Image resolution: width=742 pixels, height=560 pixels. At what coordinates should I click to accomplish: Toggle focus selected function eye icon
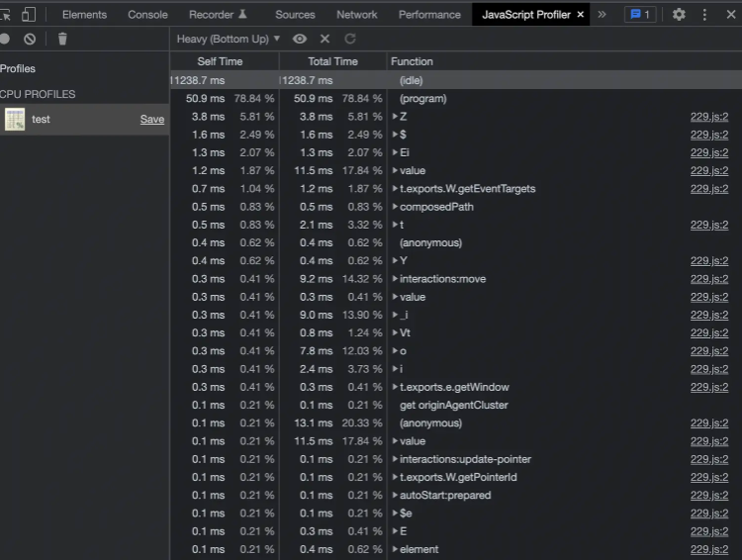click(x=299, y=39)
